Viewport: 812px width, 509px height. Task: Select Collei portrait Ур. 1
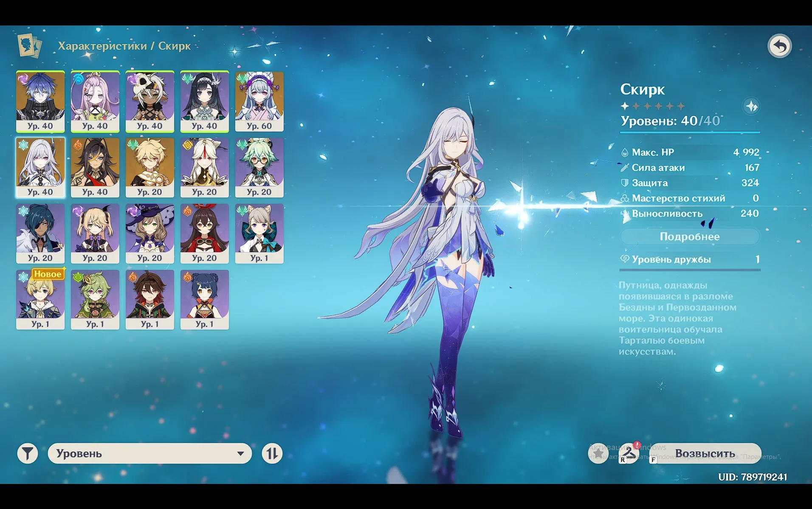coord(95,300)
